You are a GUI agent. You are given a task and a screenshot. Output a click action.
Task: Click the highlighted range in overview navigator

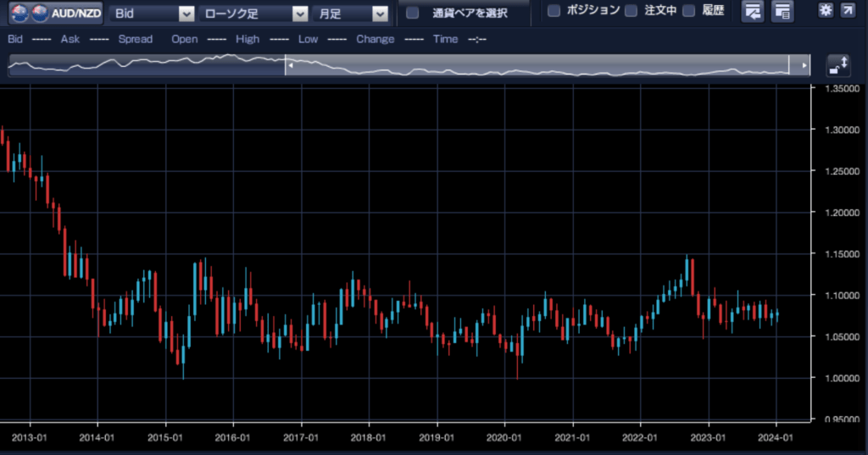537,65
